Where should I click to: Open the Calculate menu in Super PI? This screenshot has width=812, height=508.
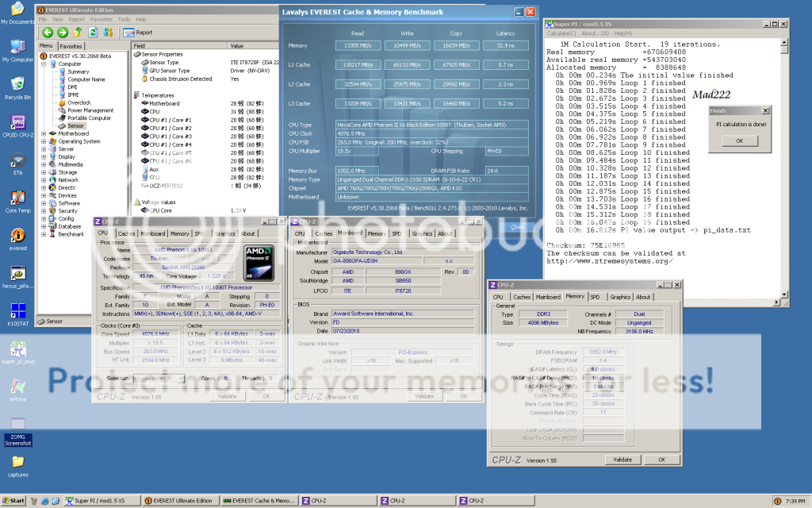(x=561, y=33)
